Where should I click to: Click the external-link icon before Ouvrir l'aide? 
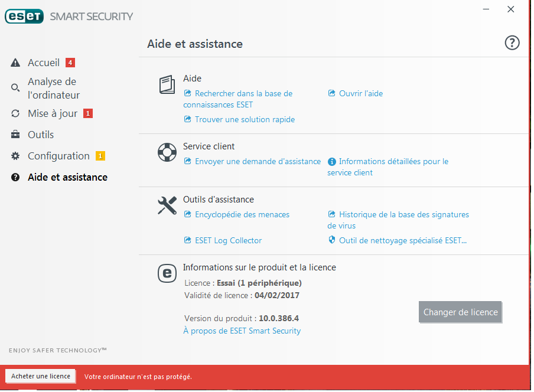click(x=331, y=93)
